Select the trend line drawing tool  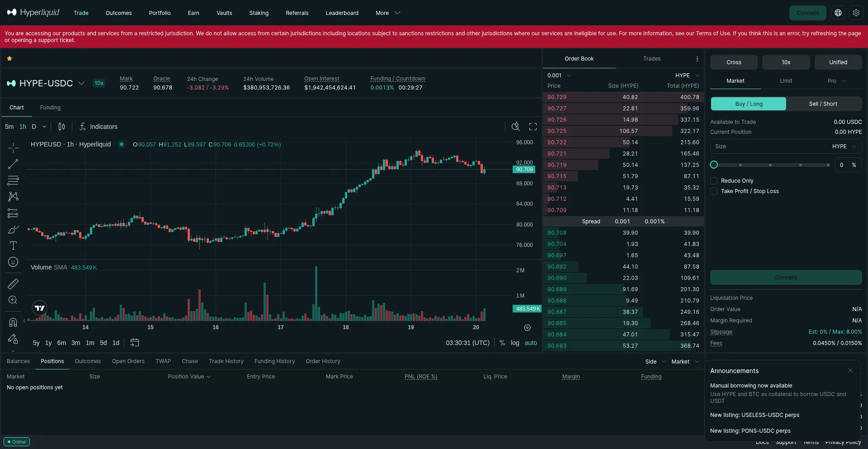(x=13, y=164)
